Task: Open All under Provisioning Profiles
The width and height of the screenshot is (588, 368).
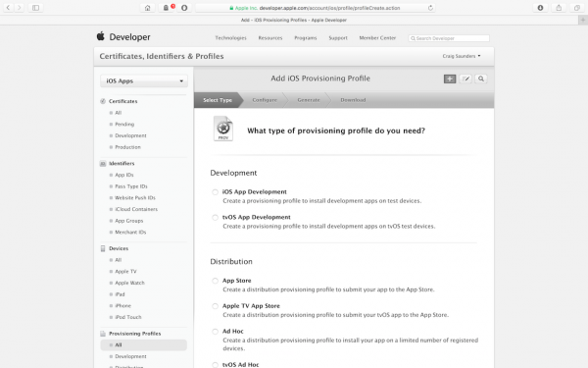Action: 144,345
